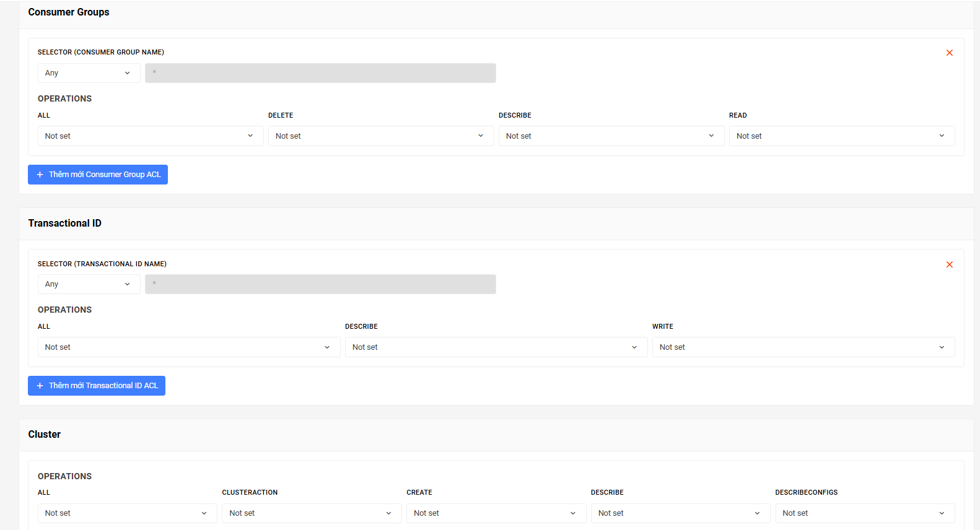Open Cluster CLUSTERACTION operation dropdown
This screenshot has width=980, height=530.
tap(312, 513)
